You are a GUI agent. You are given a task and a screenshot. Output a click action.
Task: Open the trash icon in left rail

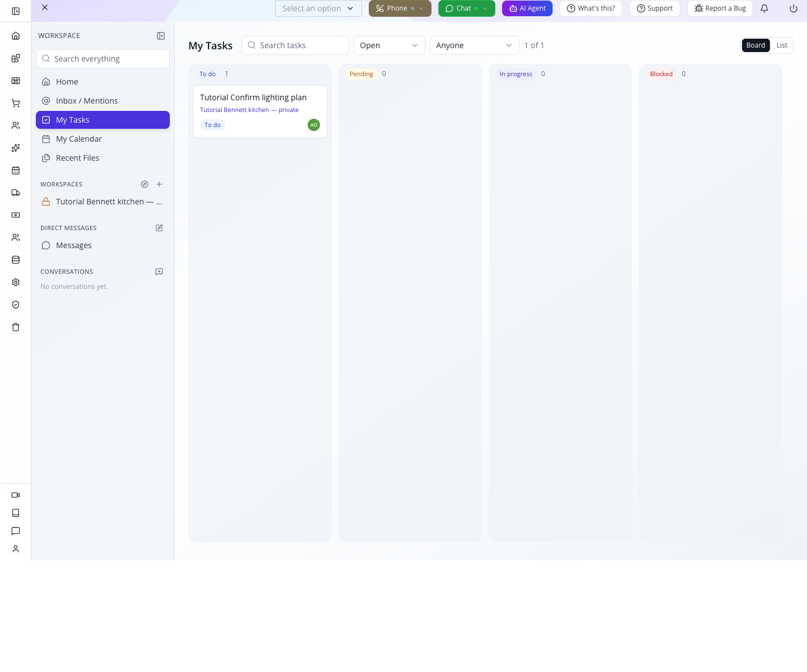[x=16, y=327]
